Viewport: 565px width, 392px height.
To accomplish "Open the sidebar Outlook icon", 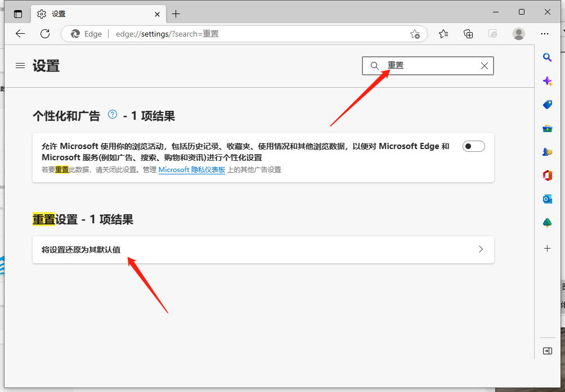I will (x=548, y=199).
